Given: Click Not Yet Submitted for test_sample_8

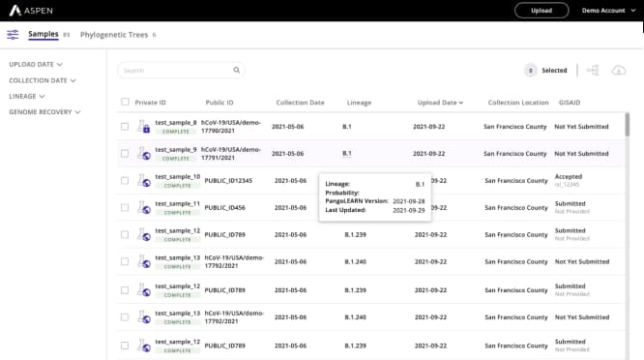Looking at the screenshot, I should pyautogui.click(x=581, y=127).
